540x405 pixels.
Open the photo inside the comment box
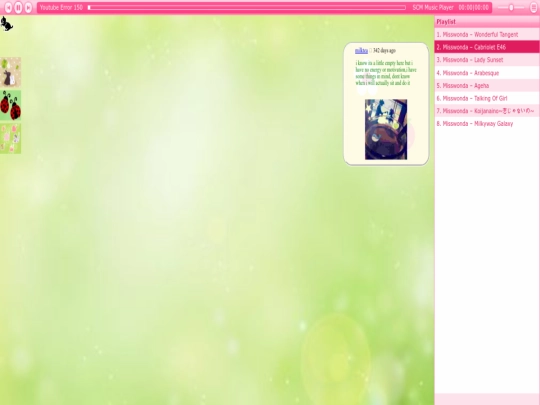click(x=386, y=129)
